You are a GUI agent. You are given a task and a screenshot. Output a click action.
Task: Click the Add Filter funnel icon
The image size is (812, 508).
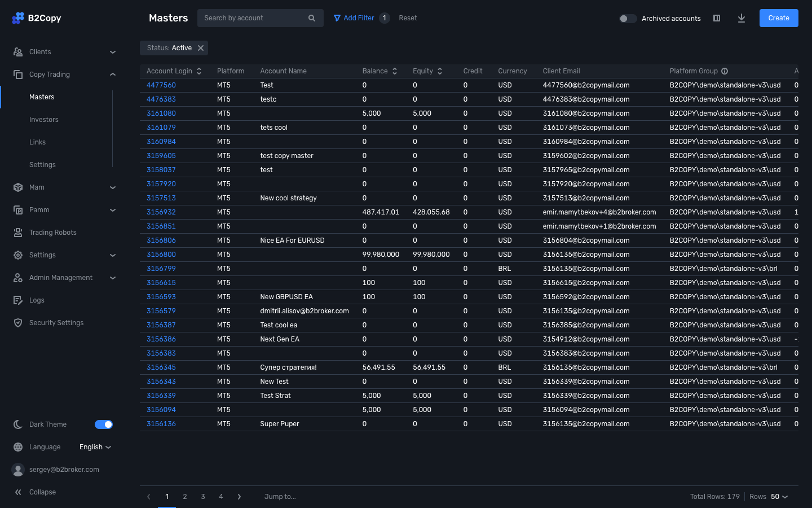337,18
